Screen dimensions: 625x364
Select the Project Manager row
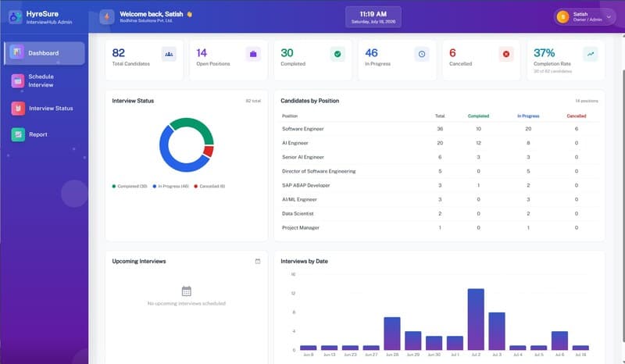pyautogui.click(x=439, y=227)
